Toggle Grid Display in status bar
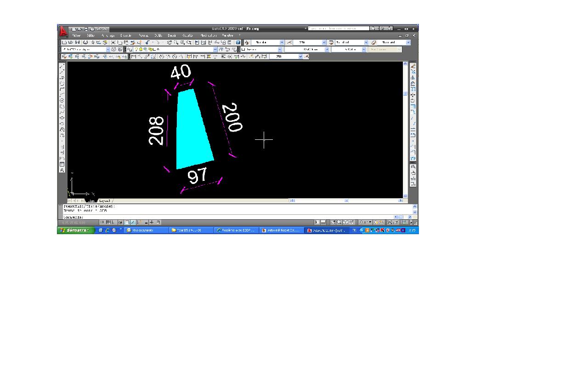This screenshot has width=588, height=368. click(108, 223)
